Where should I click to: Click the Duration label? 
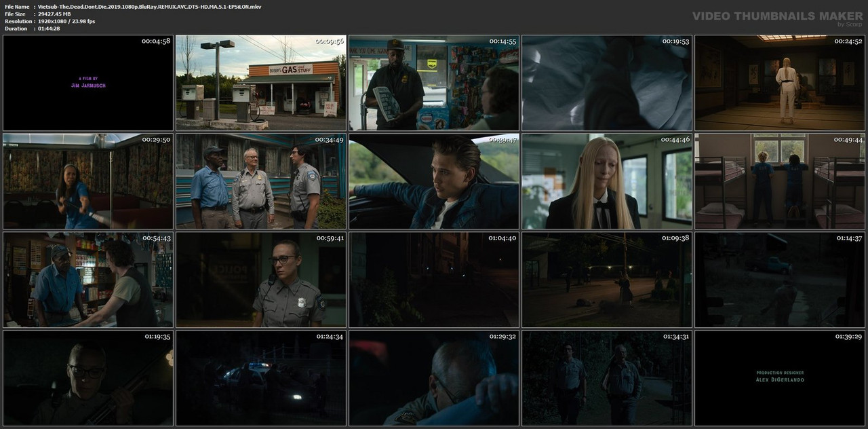[16, 29]
